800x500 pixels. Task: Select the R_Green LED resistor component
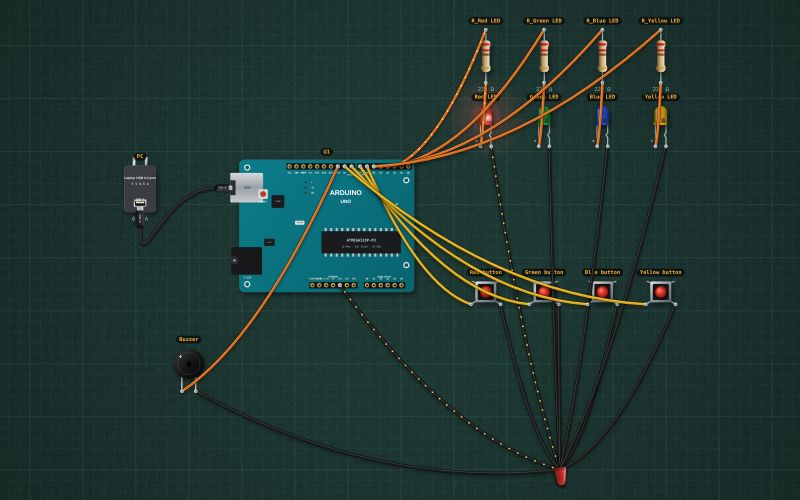coord(544,56)
